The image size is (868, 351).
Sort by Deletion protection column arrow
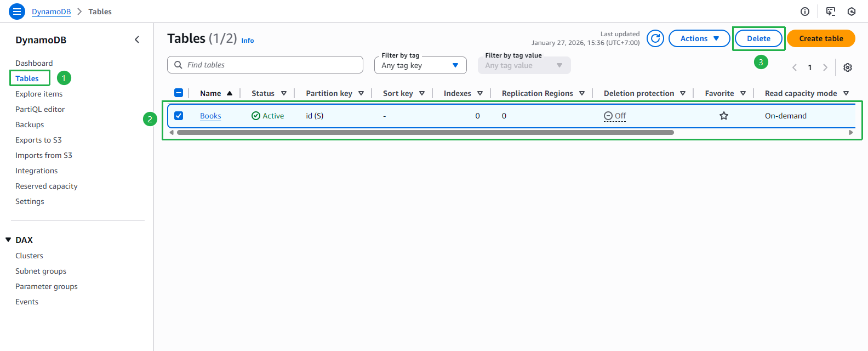click(x=683, y=93)
